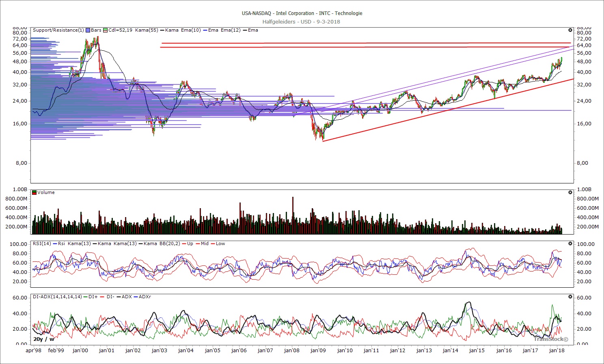Click the Volume panel label
Screen dimensions: 604x364
tap(46, 192)
